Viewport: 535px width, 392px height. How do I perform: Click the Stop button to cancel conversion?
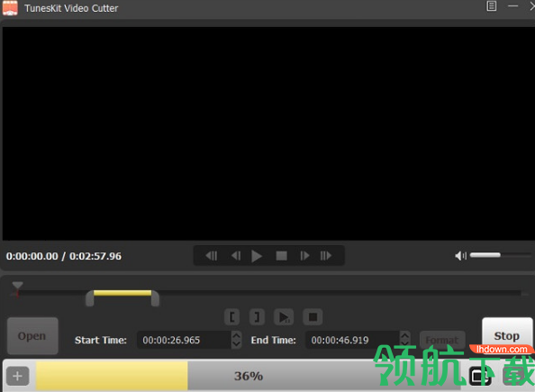point(507,336)
